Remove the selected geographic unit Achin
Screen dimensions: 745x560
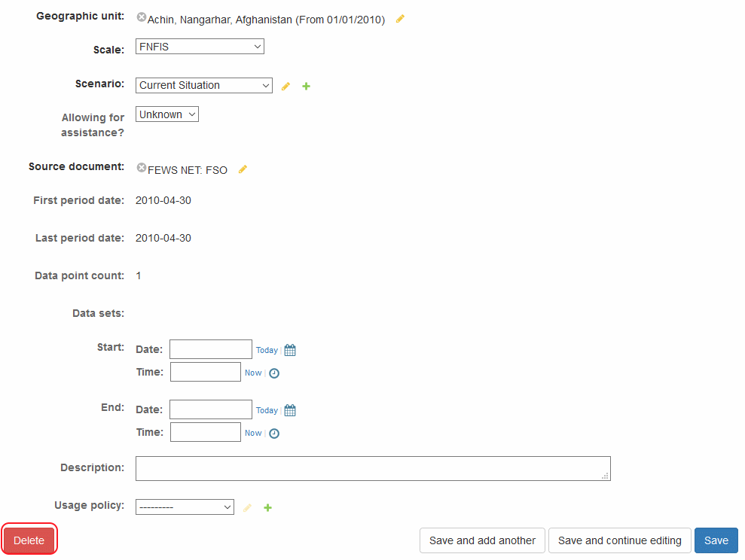coord(142,17)
